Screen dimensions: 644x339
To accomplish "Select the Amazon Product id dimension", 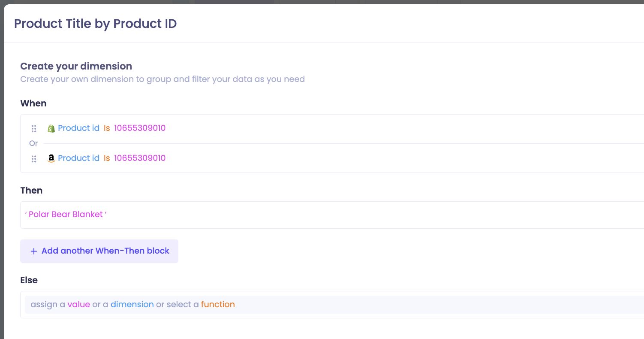I will point(78,158).
